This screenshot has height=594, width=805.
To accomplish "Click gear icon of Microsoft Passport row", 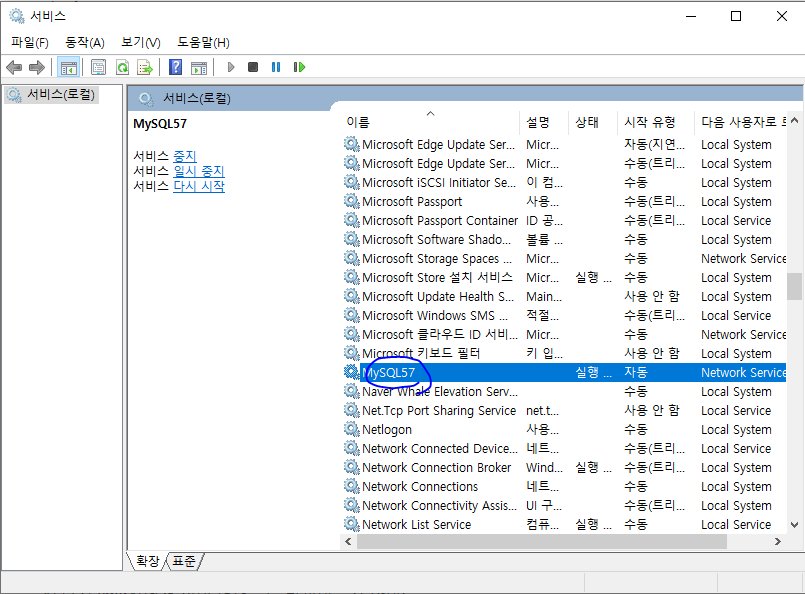I will [x=352, y=201].
